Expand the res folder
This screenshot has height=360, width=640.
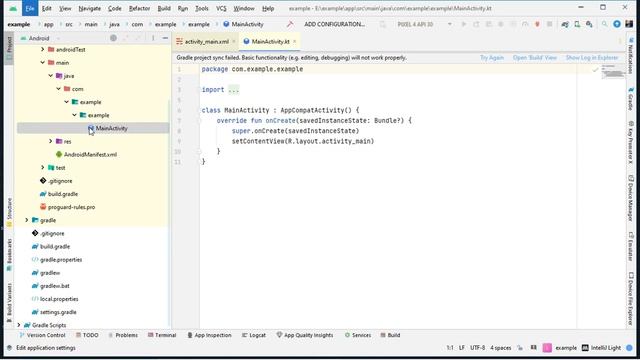pyautogui.click(x=51, y=141)
